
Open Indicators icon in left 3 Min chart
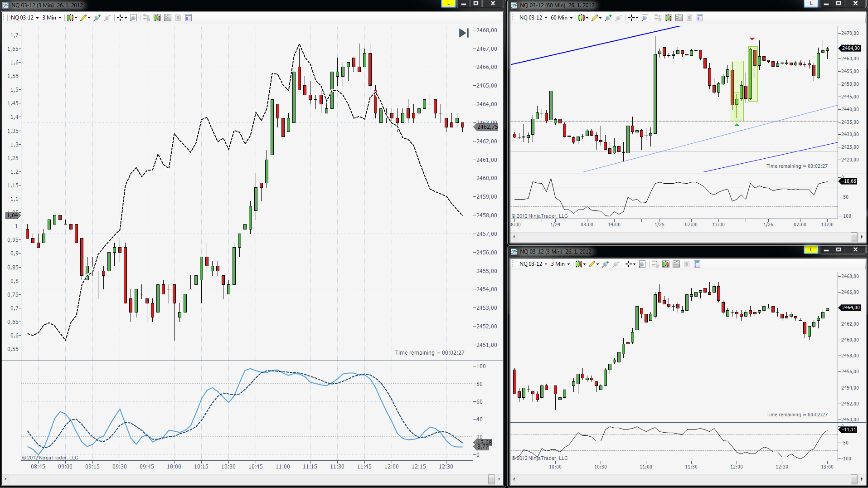point(168,18)
